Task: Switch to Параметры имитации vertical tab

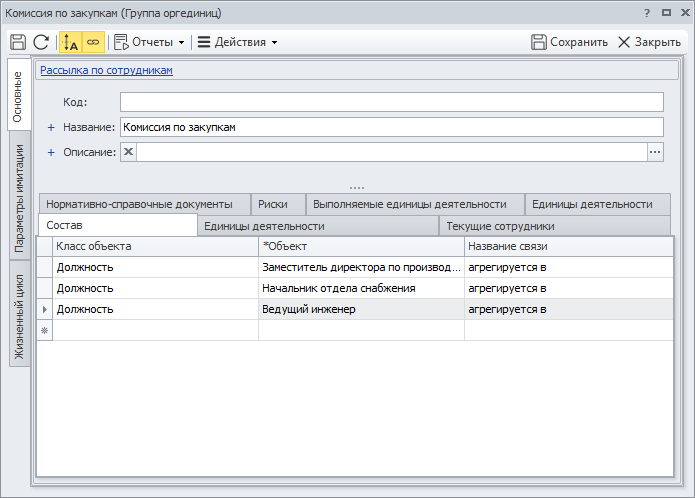Action: pyautogui.click(x=20, y=198)
